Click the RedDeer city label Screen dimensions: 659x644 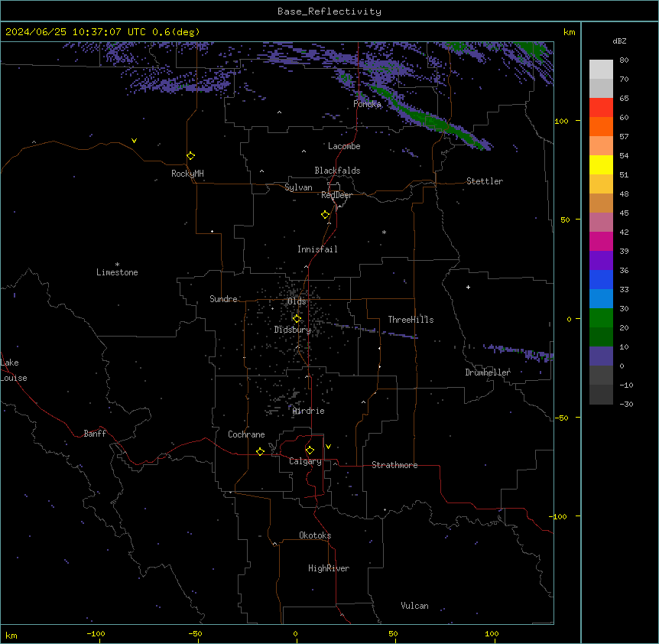[337, 195]
